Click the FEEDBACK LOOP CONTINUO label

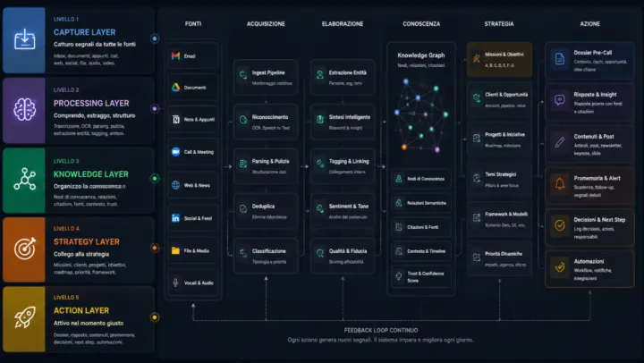(x=381, y=330)
